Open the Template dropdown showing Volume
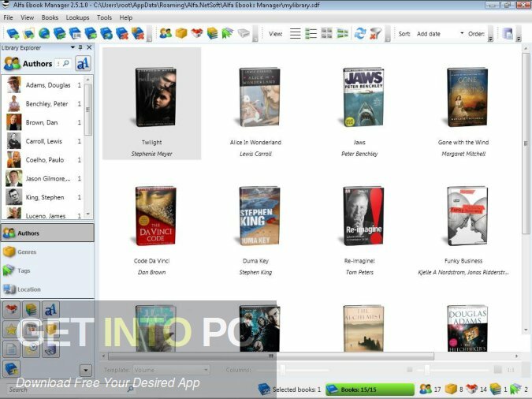The image size is (532, 399). (171, 370)
